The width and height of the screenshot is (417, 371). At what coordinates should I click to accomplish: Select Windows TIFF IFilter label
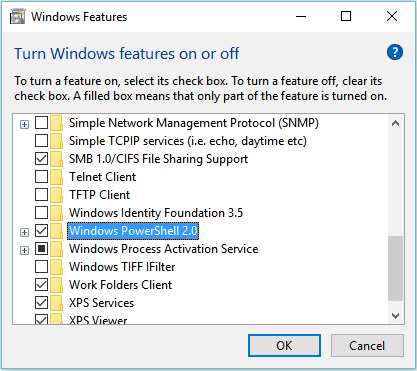[x=122, y=267]
